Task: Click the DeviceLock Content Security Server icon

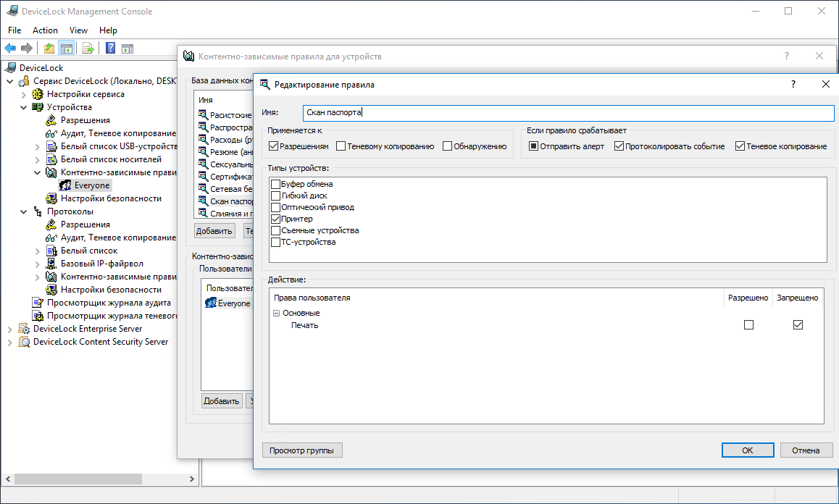Action: (24, 342)
